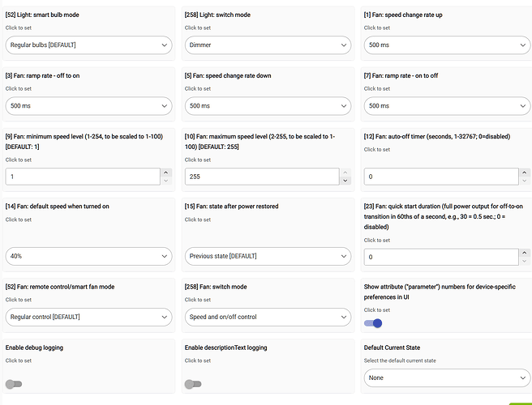532x405 pixels.
Task: Click the fan auto-off timer input field
Action: point(441,177)
